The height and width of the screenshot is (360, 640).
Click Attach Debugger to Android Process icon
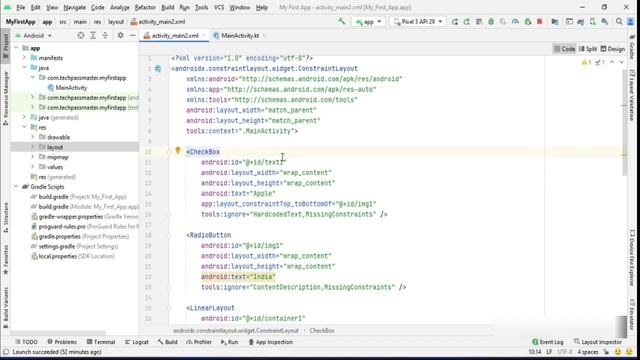[527, 22]
